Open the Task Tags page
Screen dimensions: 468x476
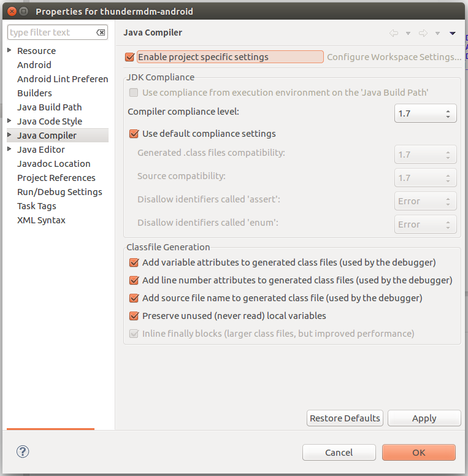pos(37,206)
